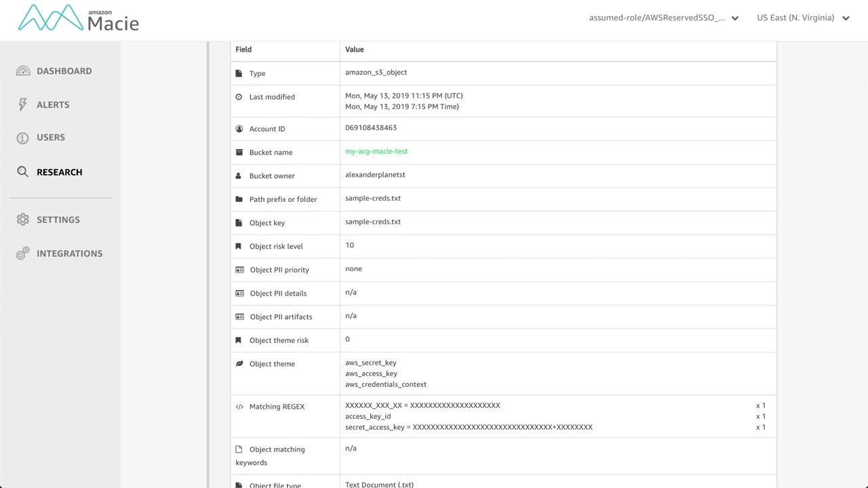The height and width of the screenshot is (488, 868).
Task: Click the Settings gear icon
Action: click(23, 220)
